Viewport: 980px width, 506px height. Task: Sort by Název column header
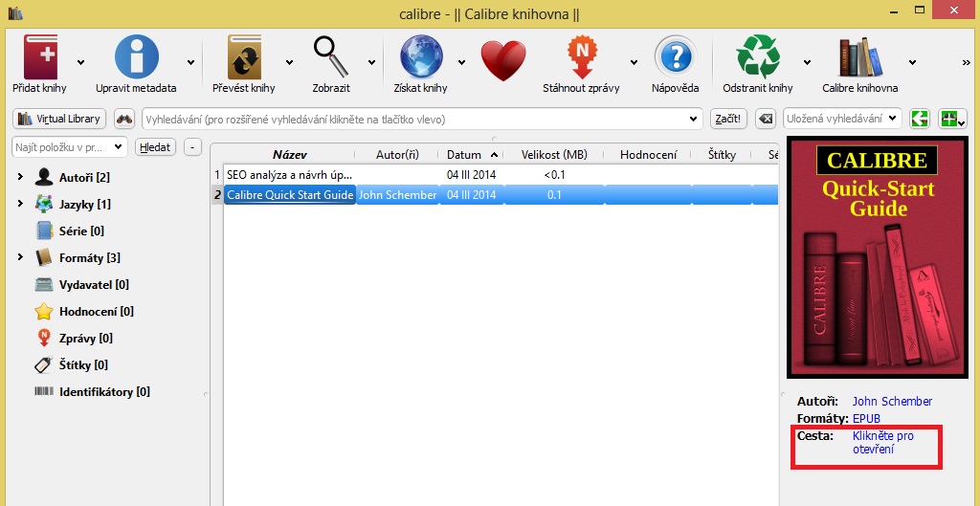[x=289, y=155]
